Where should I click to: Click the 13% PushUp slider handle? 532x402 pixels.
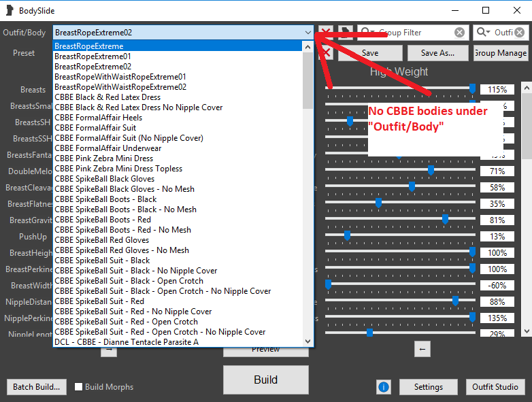tap(347, 235)
